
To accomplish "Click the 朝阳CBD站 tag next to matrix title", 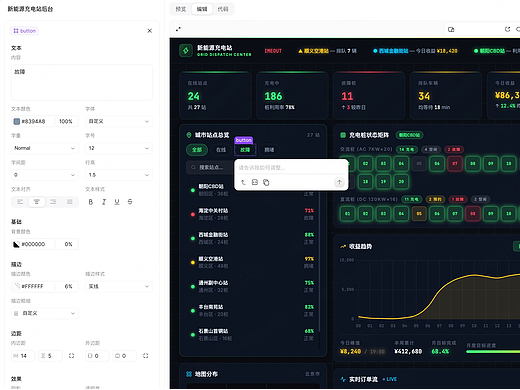I will pos(409,135).
